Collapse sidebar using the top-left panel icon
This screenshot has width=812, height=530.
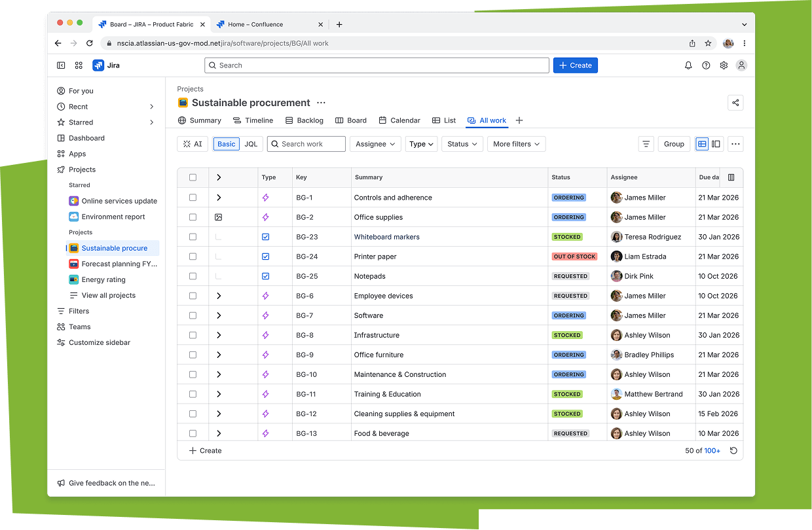click(61, 65)
